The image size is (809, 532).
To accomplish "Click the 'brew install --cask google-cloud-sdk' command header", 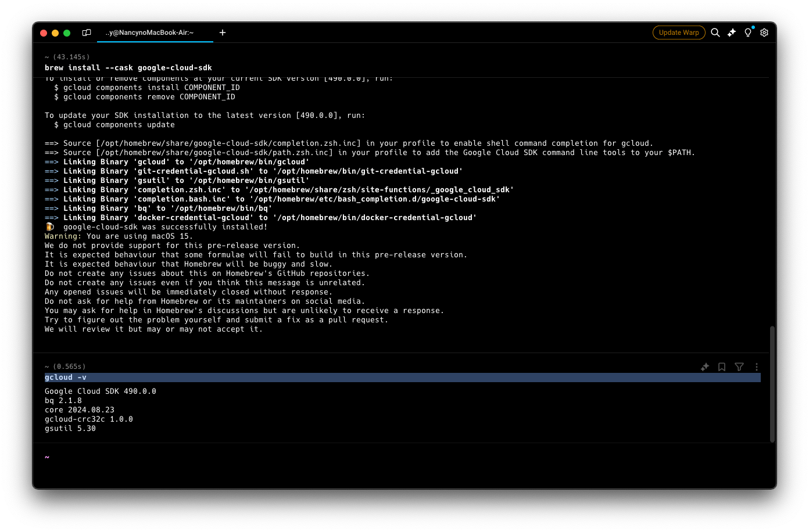I will click(x=128, y=68).
